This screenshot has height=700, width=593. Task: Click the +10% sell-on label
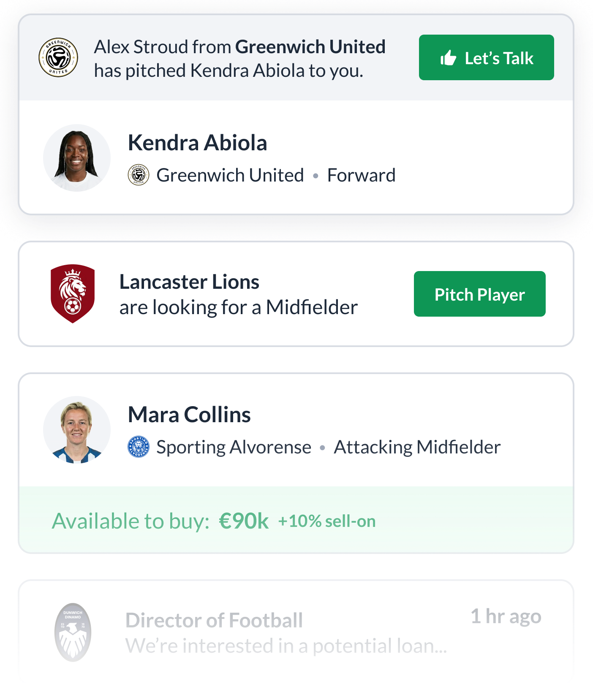tap(327, 521)
